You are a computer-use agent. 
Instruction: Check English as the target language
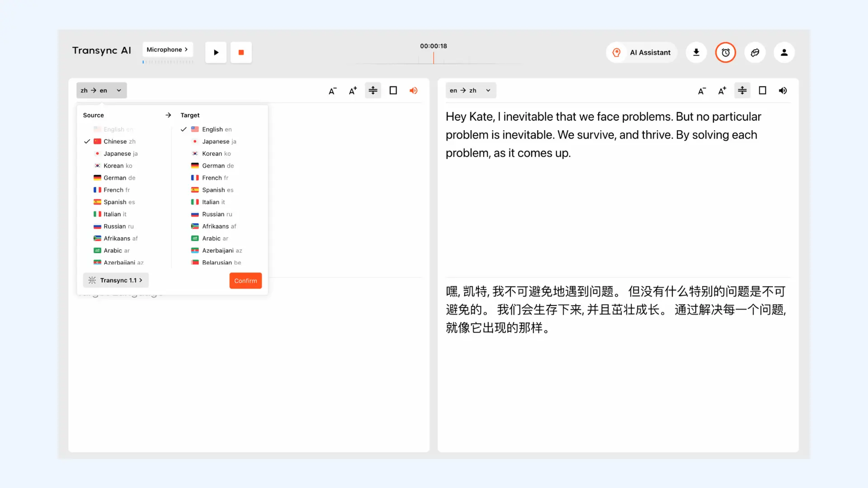click(x=215, y=129)
